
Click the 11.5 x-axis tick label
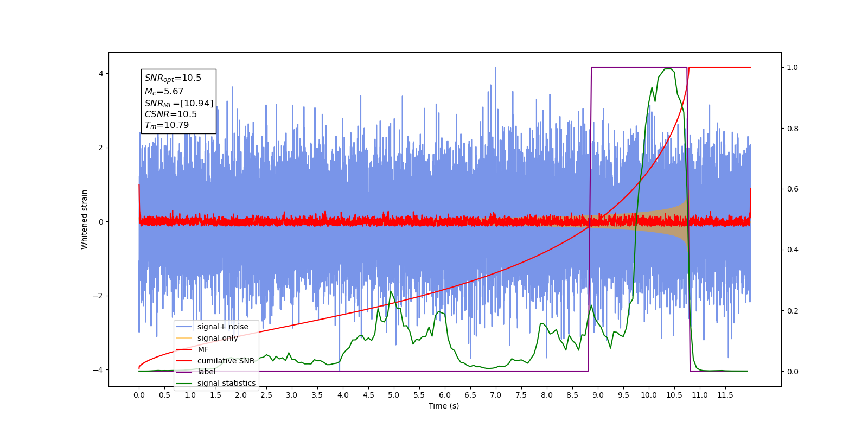click(725, 395)
